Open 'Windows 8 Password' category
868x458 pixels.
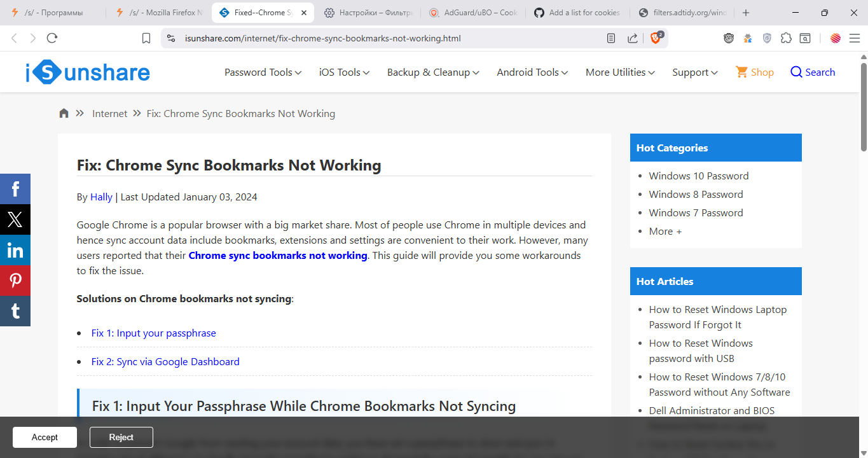pos(696,195)
